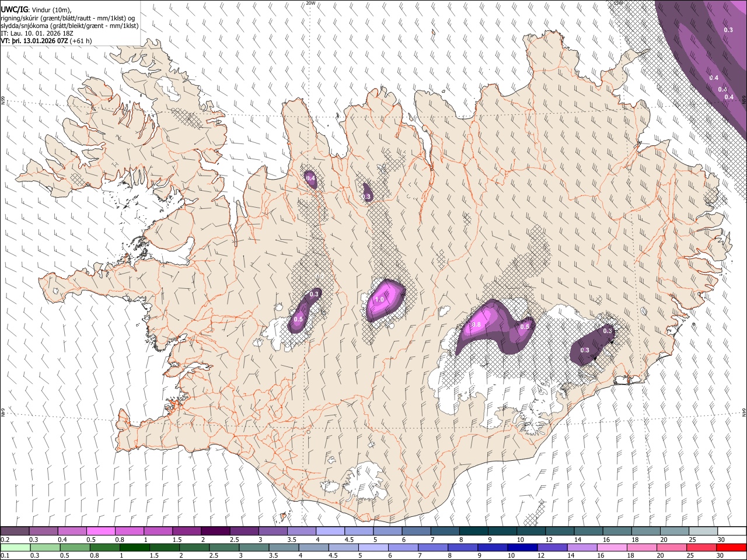Click the dark teal snow swatch starting at 8

point(473,531)
